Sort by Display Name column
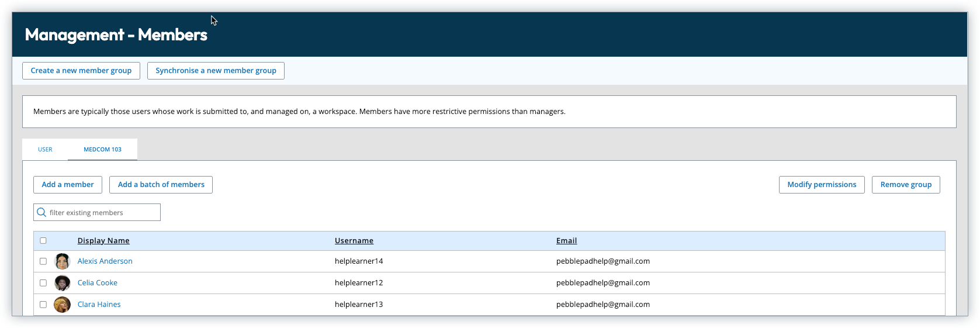The width and height of the screenshot is (980, 328). (x=103, y=241)
